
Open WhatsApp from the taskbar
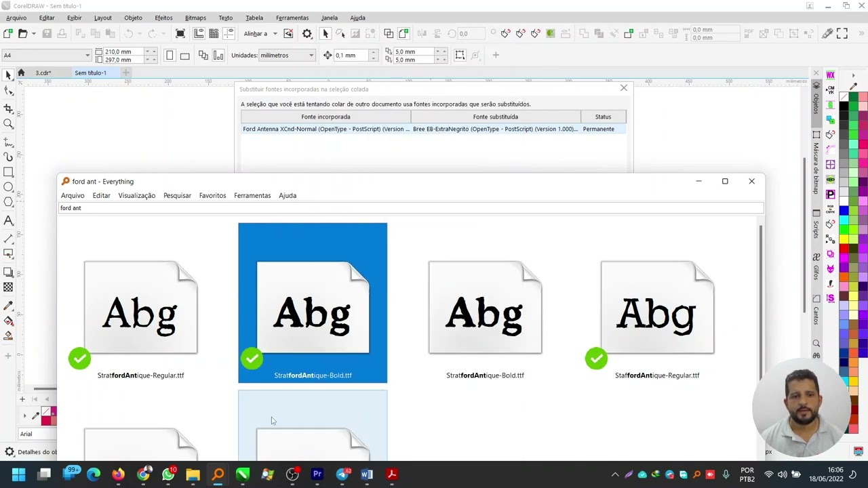point(168,474)
